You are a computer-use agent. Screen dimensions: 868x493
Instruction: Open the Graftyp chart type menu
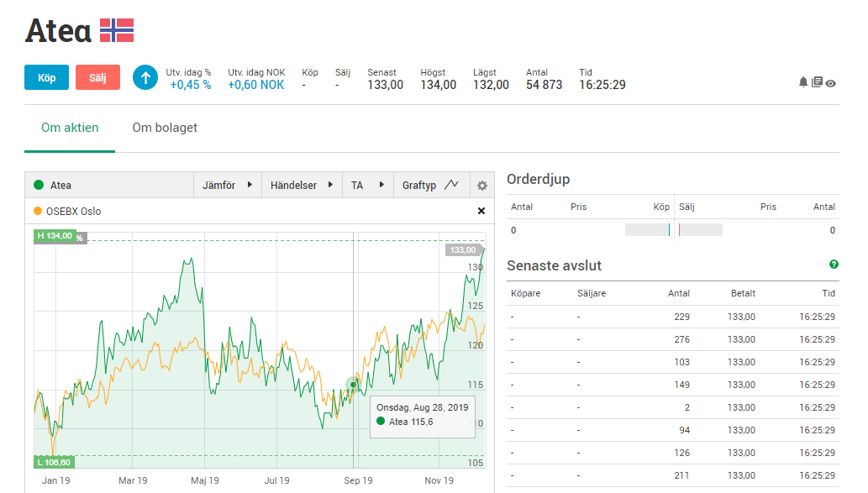[x=431, y=186]
